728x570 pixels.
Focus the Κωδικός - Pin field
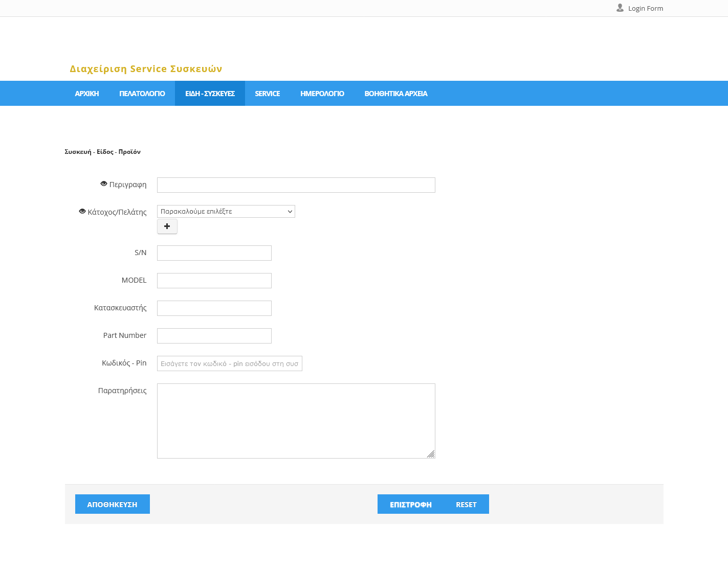pos(229,363)
